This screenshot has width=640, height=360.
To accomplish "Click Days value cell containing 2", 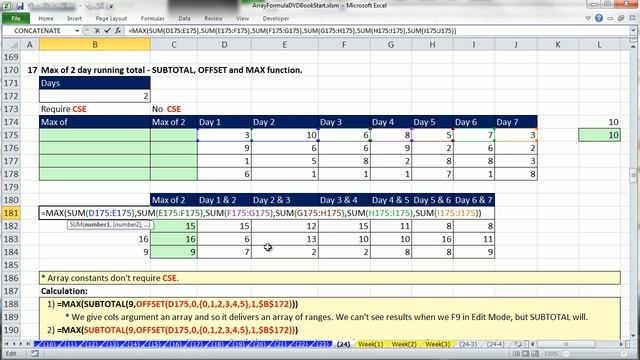I will 95,96.
